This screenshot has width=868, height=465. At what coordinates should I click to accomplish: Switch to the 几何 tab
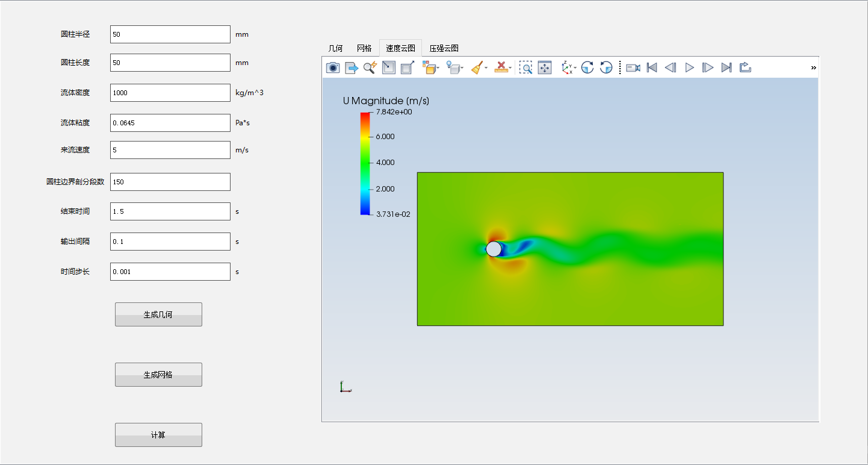click(x=335, y=48)
